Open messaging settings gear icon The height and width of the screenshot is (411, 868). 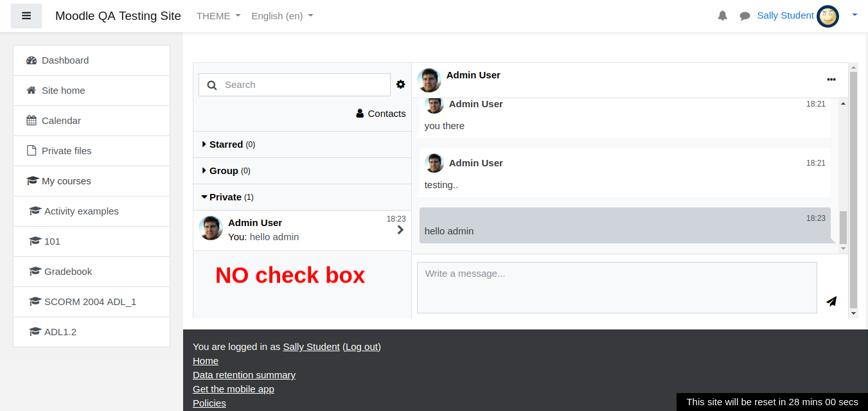401,84
